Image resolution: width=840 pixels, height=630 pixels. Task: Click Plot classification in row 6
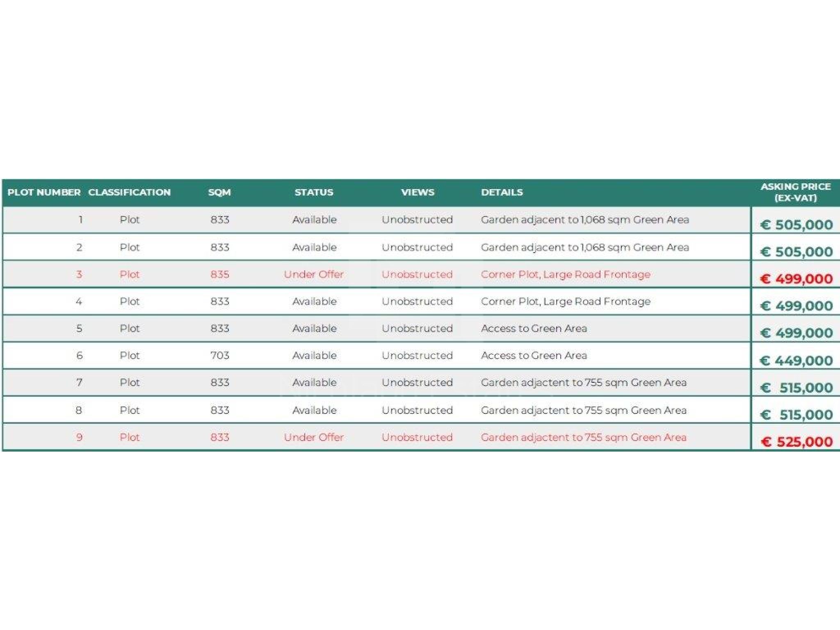130,356
